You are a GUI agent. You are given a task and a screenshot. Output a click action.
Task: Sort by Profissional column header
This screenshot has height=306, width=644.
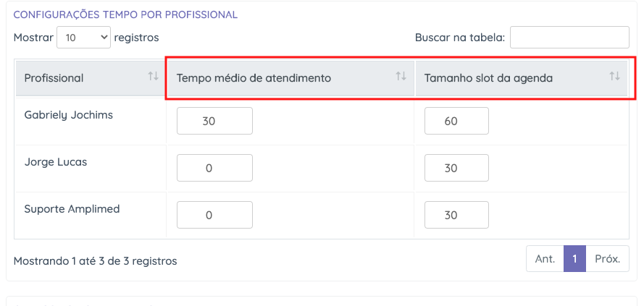(54, 78)
